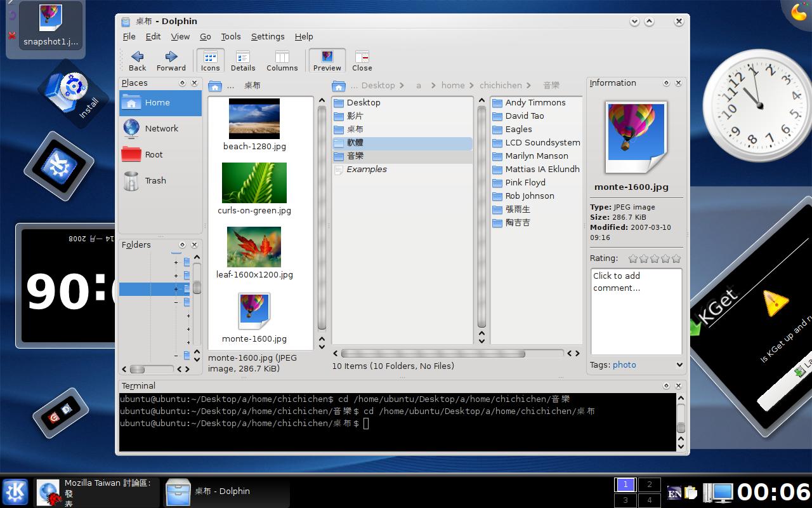Open the Pink Floyd folder
The image size is (812, 508).
[525, 183]
